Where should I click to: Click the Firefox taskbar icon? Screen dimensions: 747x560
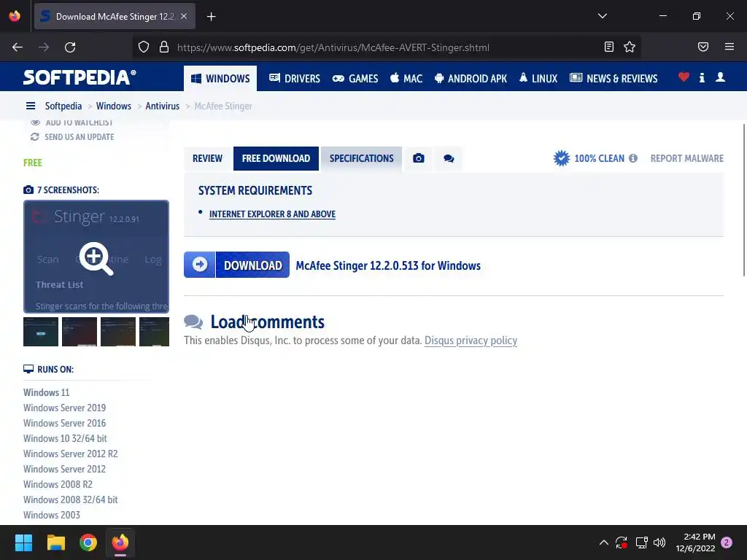click(x=120, y=542)
